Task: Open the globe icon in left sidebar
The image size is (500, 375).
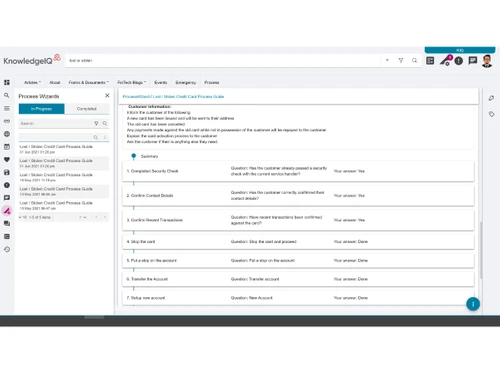Action: click(x=7, y=134)
